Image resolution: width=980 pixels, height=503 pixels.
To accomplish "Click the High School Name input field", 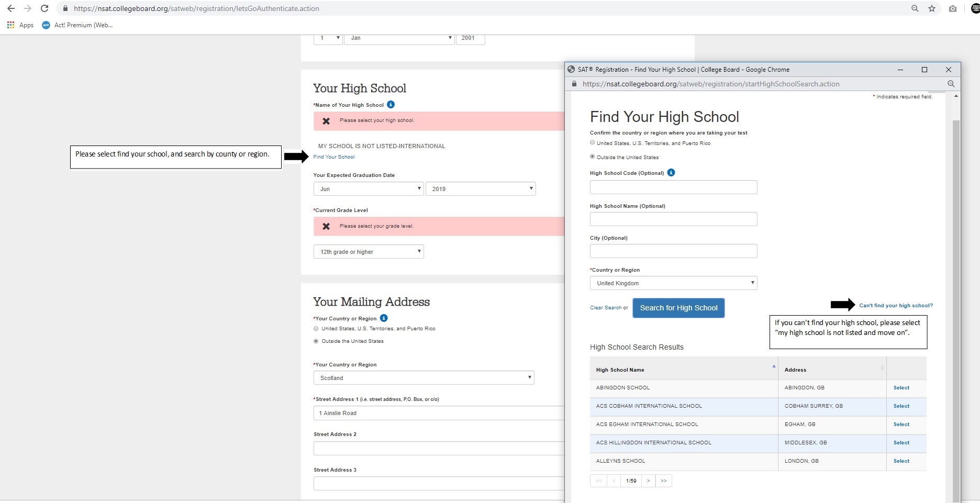I will [x=673, y=219].
